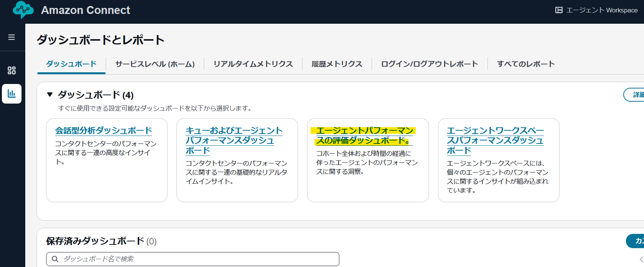Switch to サービスレベル (ホーム) tab
The height and width of the screenshot is (267, 644).
pos(155,64)
